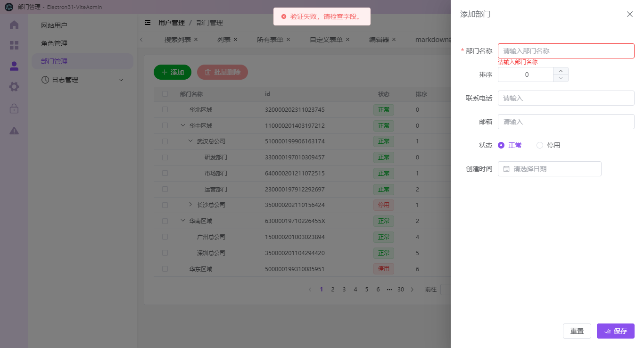Screen dimensions: 644x348
Task: Select the 正常 status radio button
Action: [501, 145]
